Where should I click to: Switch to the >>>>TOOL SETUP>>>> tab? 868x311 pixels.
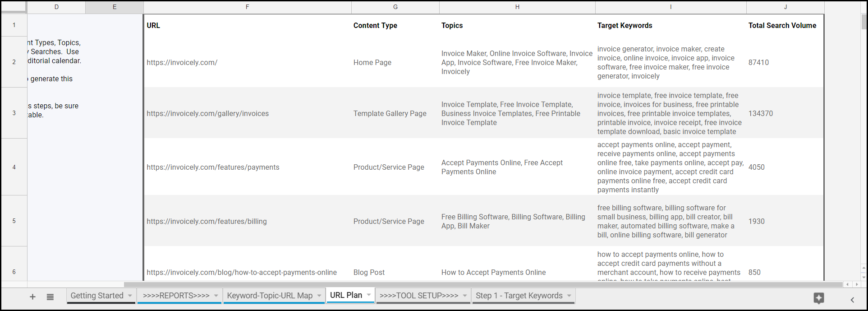pyautogui.click(x=419, y=296)
